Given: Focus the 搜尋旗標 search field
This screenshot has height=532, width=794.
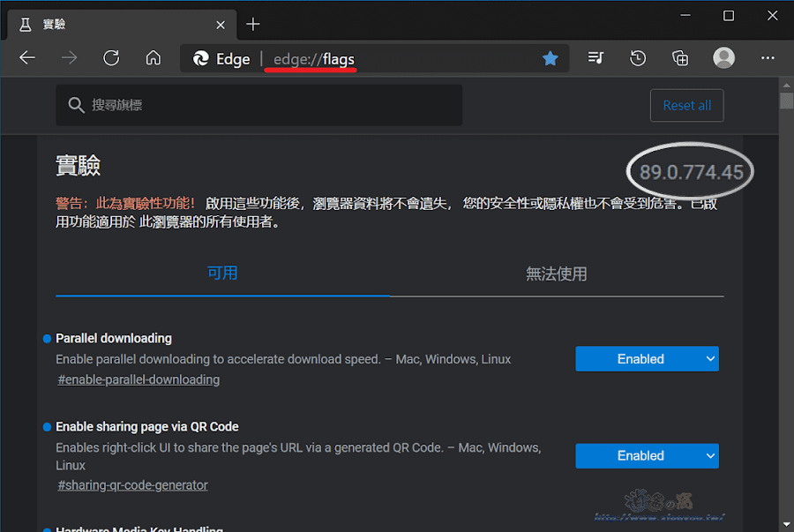Looking at the screenshot, I should click(x=259, y=105).
